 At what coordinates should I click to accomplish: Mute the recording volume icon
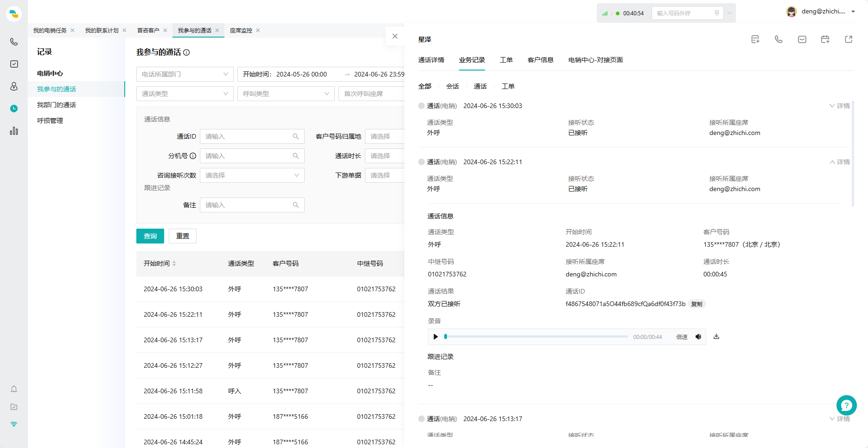pyautogui.click(x=698, y=337)
